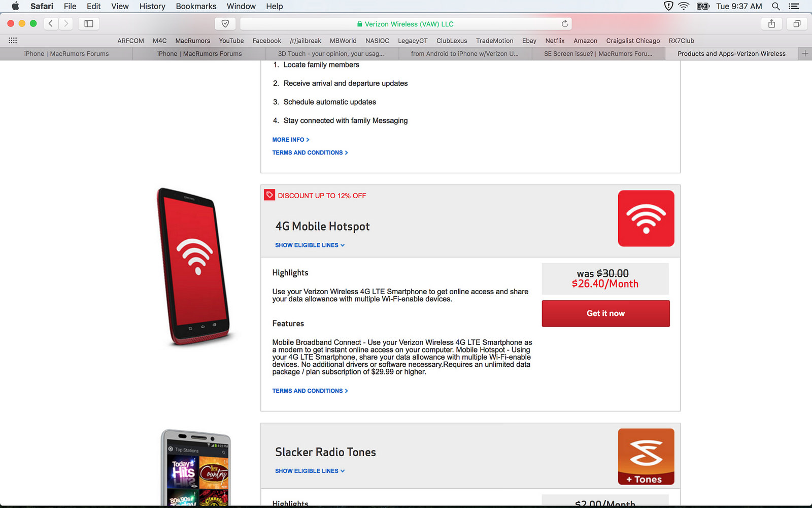Open the Amazon bookmark

coord(586,41)
